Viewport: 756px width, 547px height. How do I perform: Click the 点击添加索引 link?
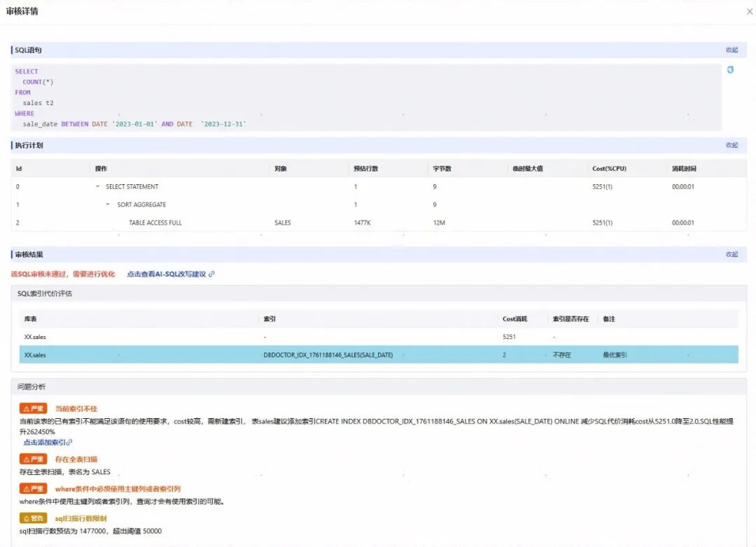(x=48, y=443)
